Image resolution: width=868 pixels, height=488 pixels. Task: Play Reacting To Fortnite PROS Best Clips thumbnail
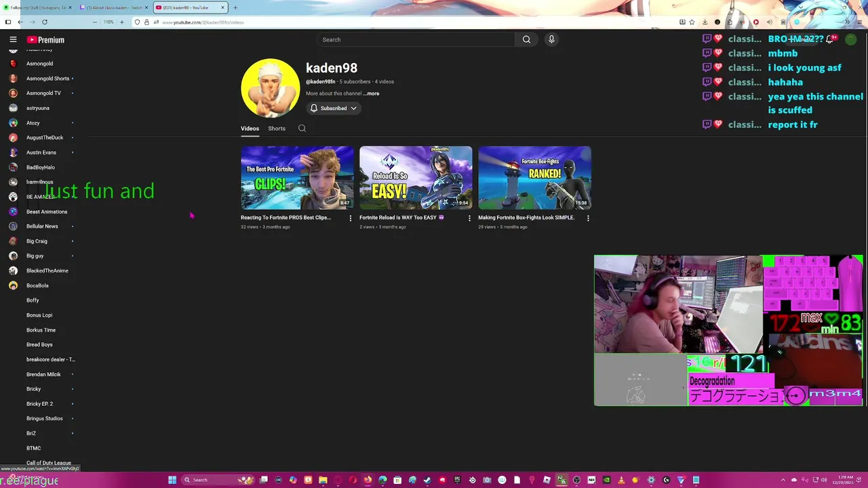(297, 178)
